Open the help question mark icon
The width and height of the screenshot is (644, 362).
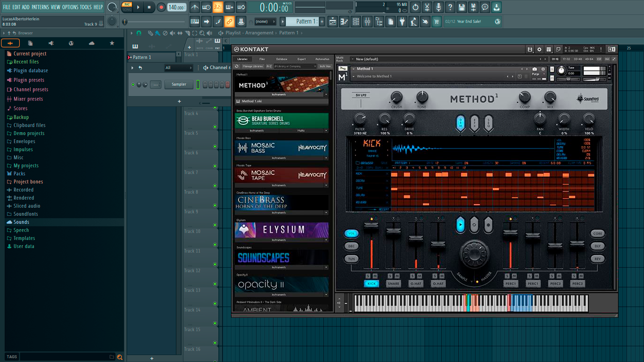450,7
